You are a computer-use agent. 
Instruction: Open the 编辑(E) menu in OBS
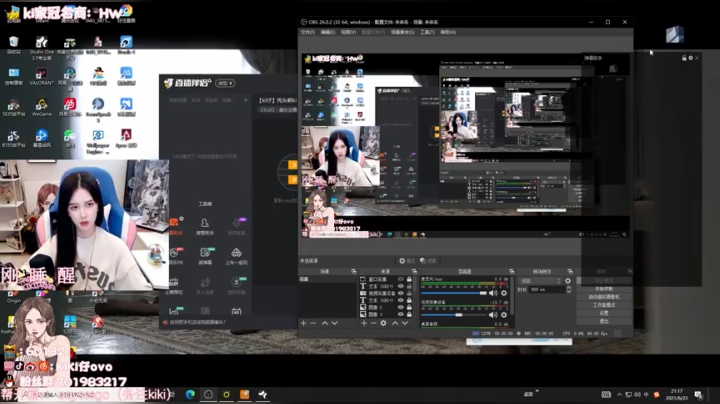(x=328, y=32)
